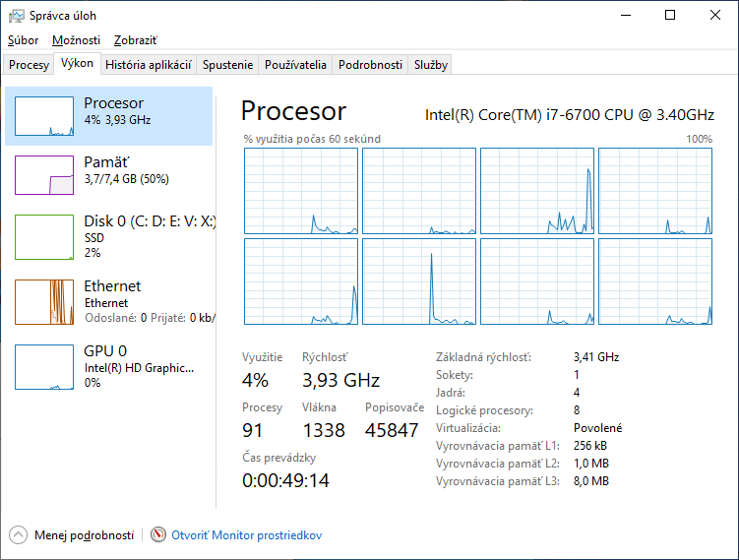Switch to the Procesy tab
Image resolution: width=739 pixels, height=560 pixels.
coord(29,65)
